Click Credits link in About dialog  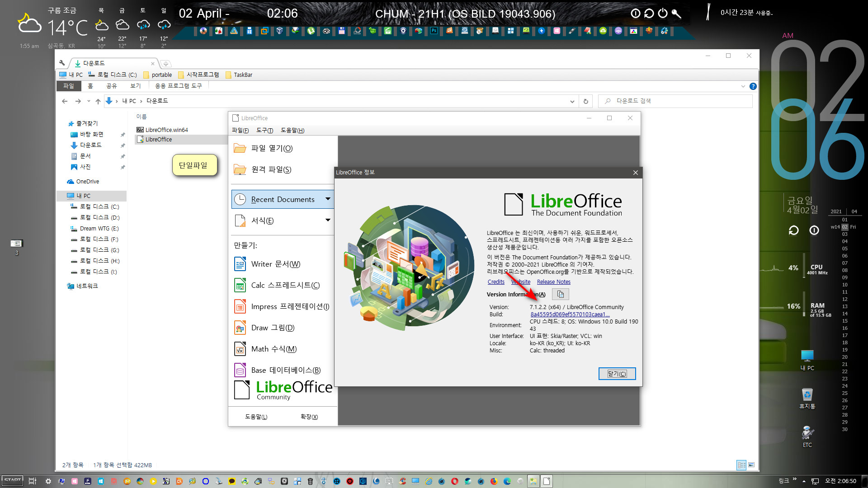[496, 281]
